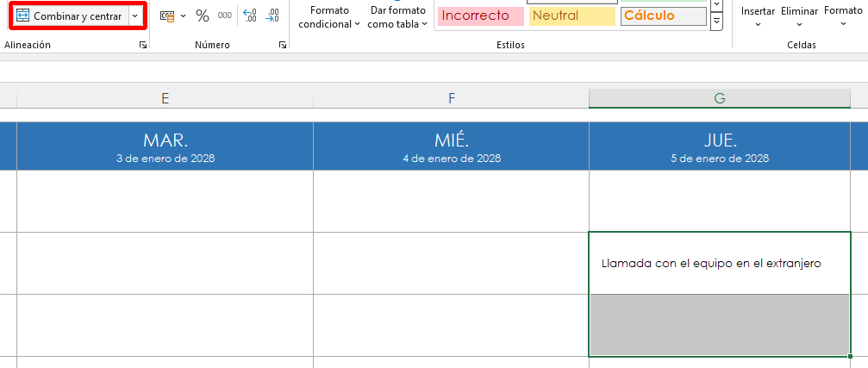Open the accounting number format icon
The width and height of the screenshot is (868, 368).
[167, 16]
